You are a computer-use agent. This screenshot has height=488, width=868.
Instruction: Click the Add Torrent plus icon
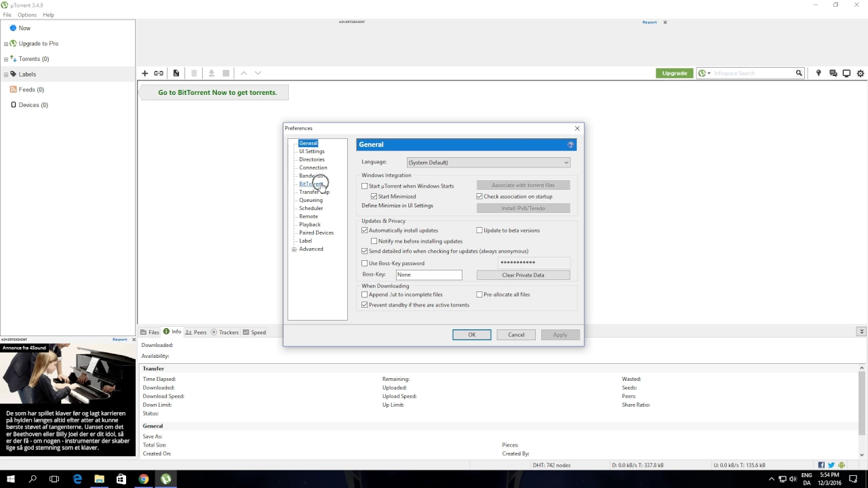pyautogui.click(x=144, y=73)
